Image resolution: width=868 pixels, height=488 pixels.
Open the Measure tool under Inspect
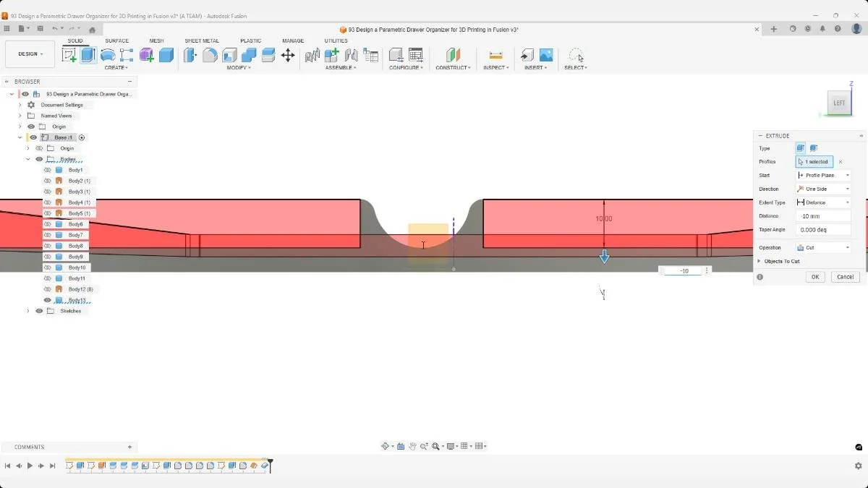point(496,54)
